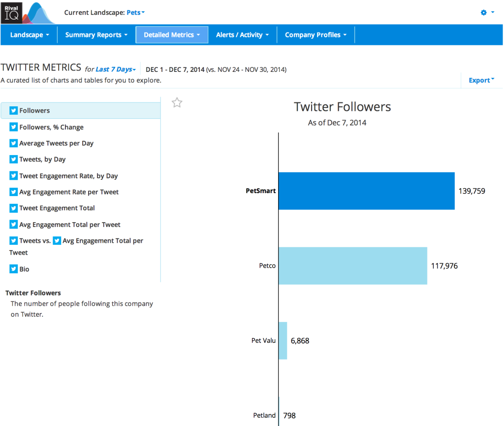This screenshot has height=426, width=504.
Task: Select Tweet Engagement Rate, by Day metric
Action: click(x=68, y=176)
